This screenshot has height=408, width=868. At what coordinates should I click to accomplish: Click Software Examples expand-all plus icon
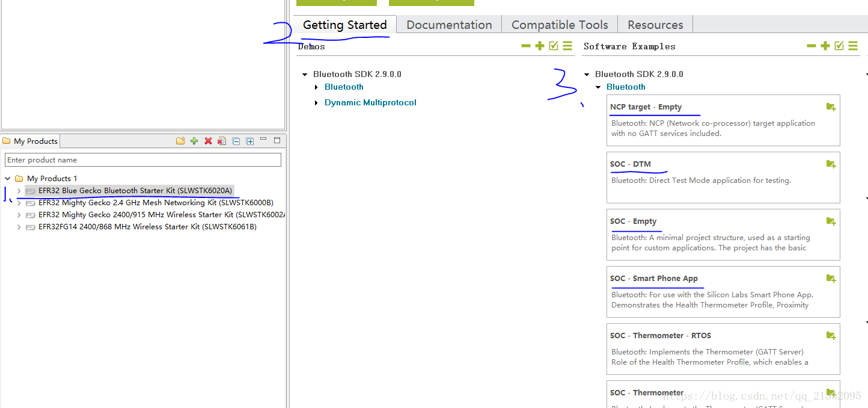pyautogui.click(x=825, y=46)
